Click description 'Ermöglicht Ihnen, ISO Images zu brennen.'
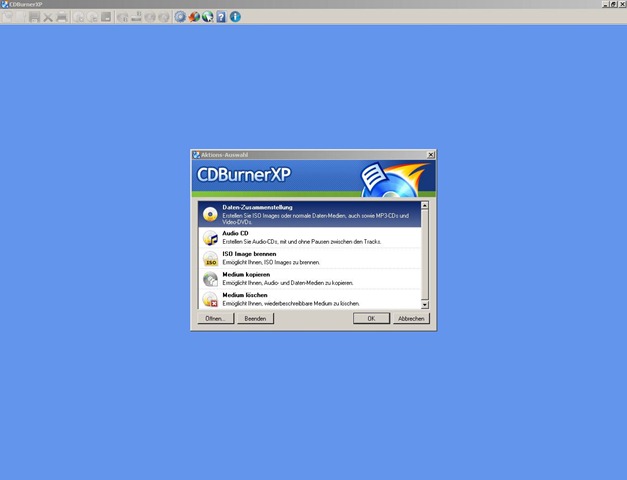Image resolution: width=627 pixels, height=480 pixels. (271, 263)
